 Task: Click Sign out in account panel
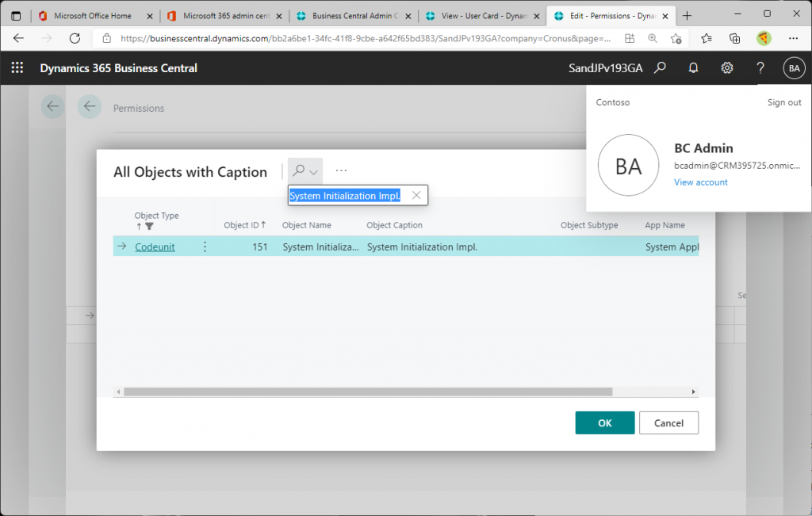784,102
